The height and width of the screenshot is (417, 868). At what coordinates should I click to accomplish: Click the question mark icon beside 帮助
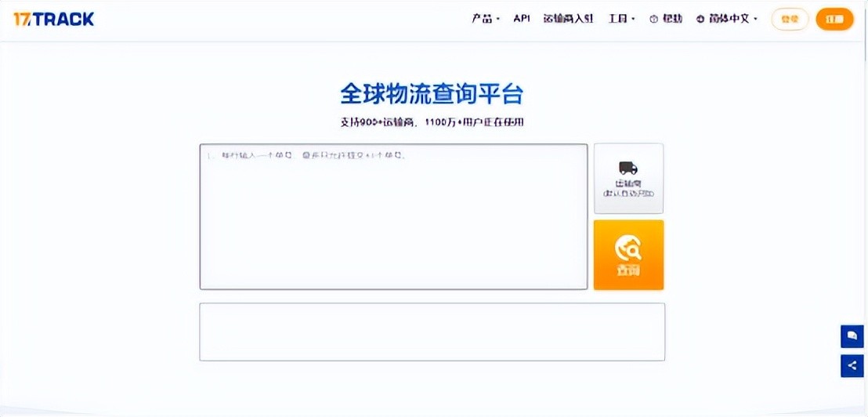point(653,20)
